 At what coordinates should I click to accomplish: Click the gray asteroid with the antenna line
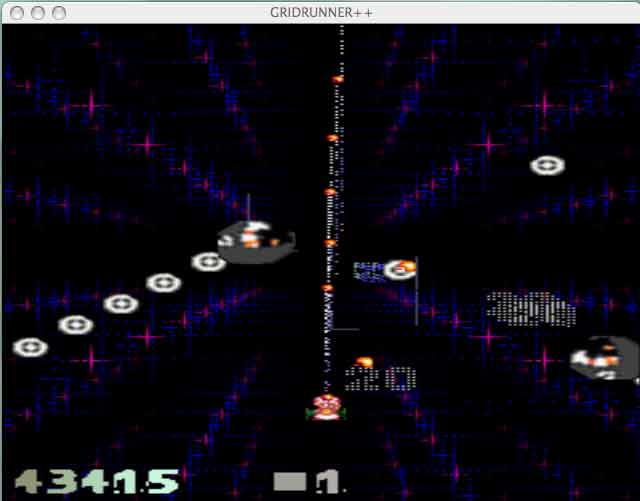[256, 242]
